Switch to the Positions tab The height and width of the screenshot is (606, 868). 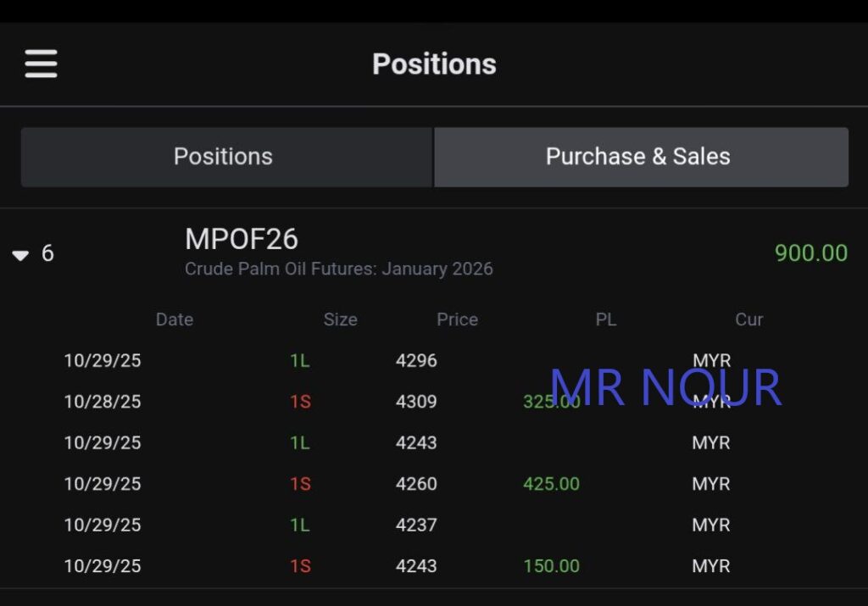pyautogui.click(x=223, y=157)
